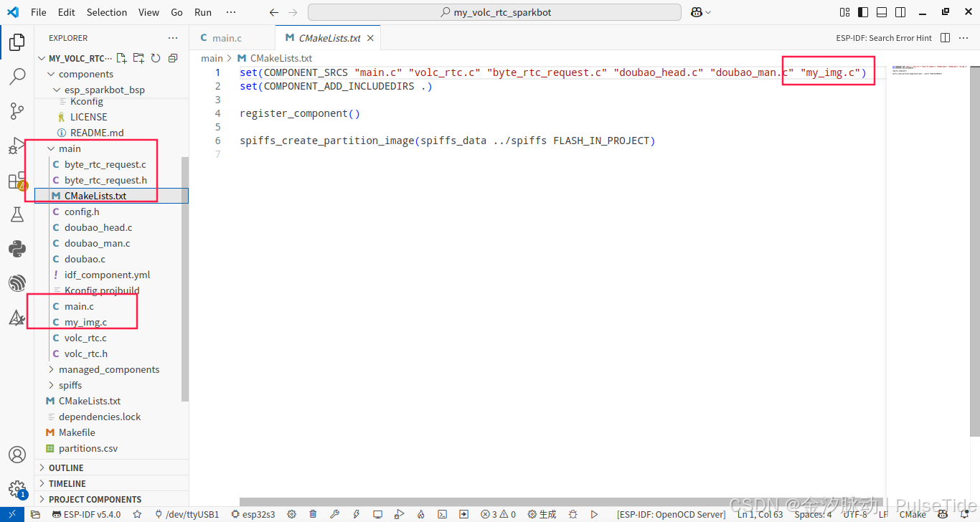The image size is (980, 522).
Task: Click the ESP-IDF v5.4.0 version item
Action: click(x=86, y=514)
